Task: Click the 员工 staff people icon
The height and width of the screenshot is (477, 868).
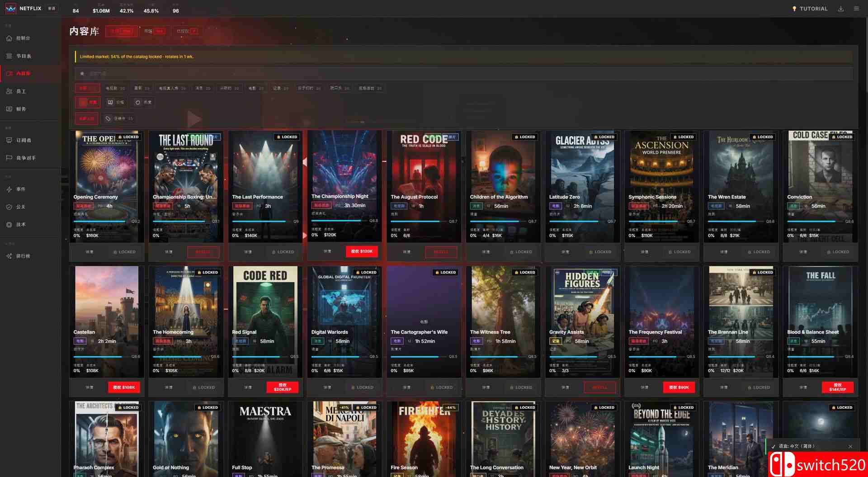Action: (9, 91)
